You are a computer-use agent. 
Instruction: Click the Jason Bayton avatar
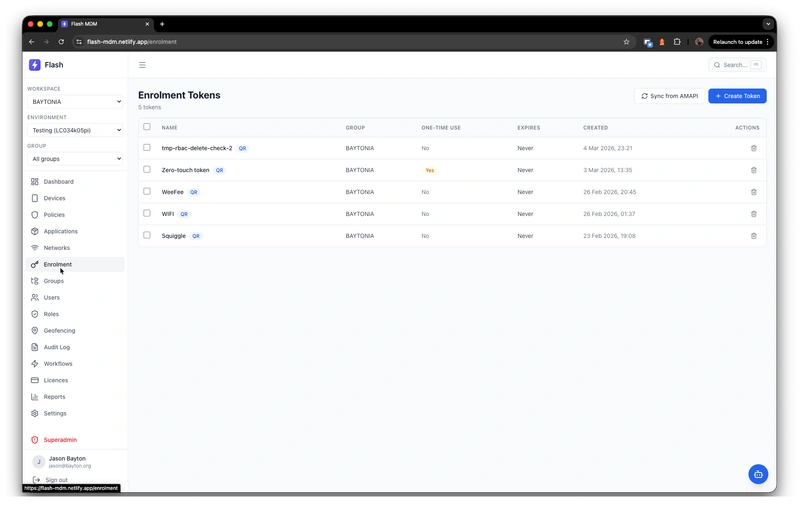coord(38,462)
